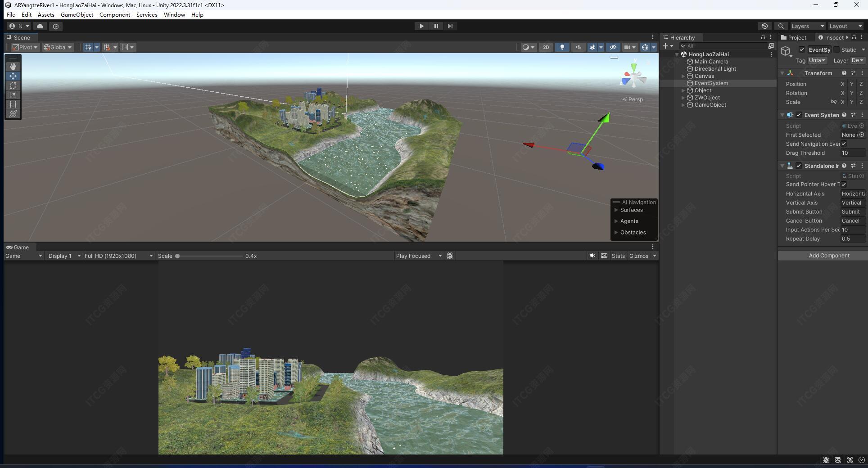Viewport: 868px width, 468px height.
Task: Click the Play button
Action: pyautogui.click(x=421, y=26)
